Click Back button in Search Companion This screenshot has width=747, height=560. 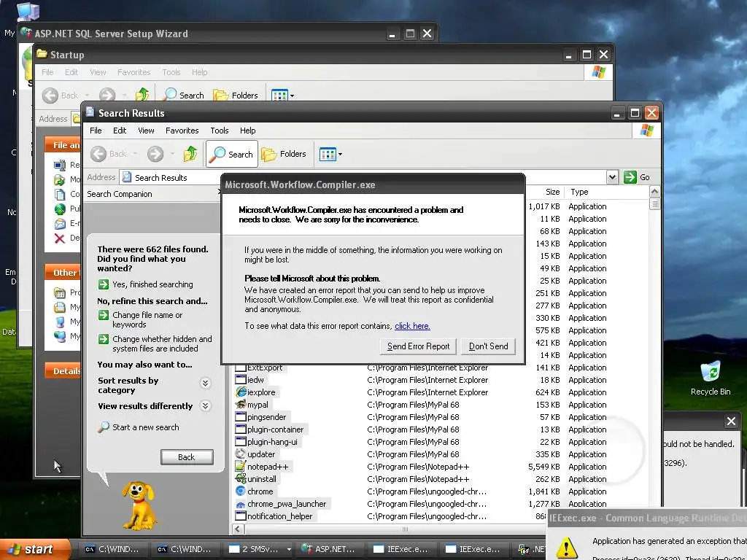pyautogui.click(x=187, y=457)
